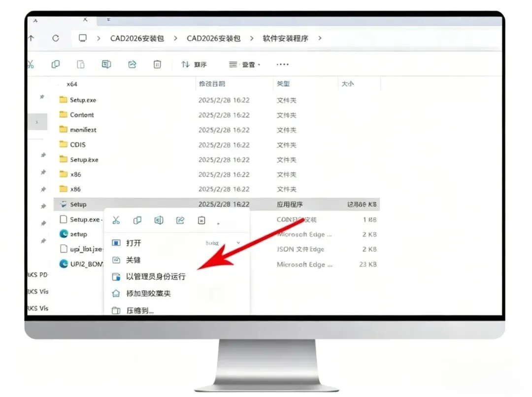
Task: Open the three-dots See more toolbar menu
Action: click(x=282, y=64)
